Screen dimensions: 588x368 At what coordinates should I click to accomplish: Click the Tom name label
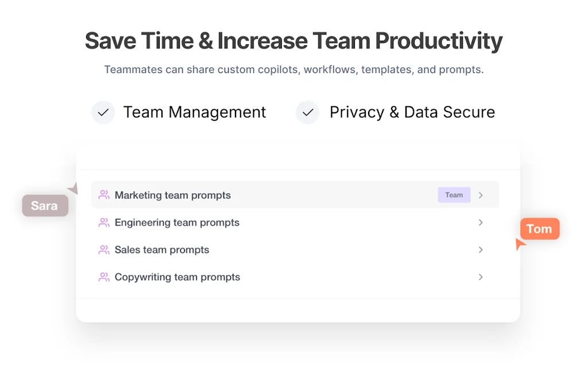539,228
